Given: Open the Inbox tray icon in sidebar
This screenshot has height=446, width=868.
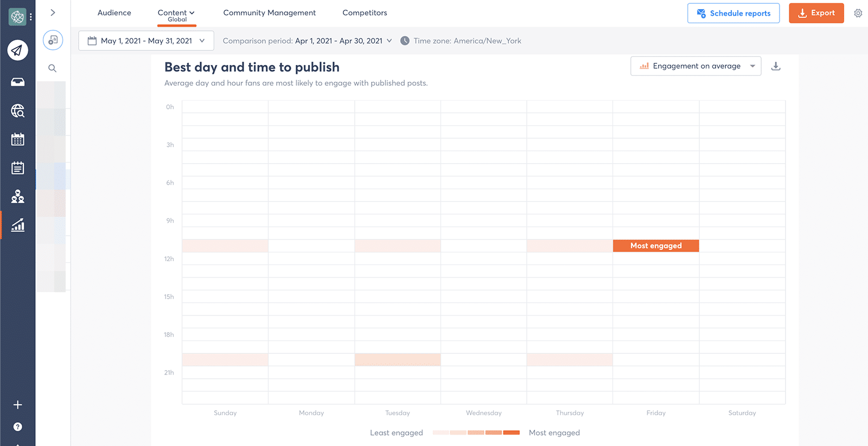Looking at the screenshot, I should click(17, 82).
